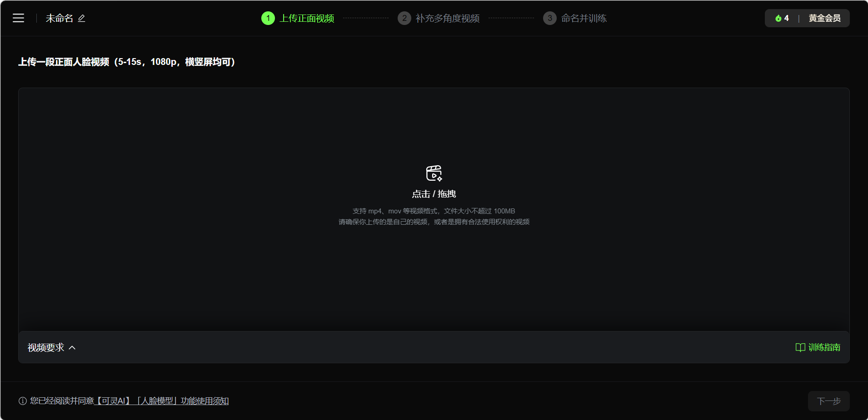The height and width of the screenshot is (420, 868).
Task: Open the hamburger menu in the top-left
Action: [18, 18]
